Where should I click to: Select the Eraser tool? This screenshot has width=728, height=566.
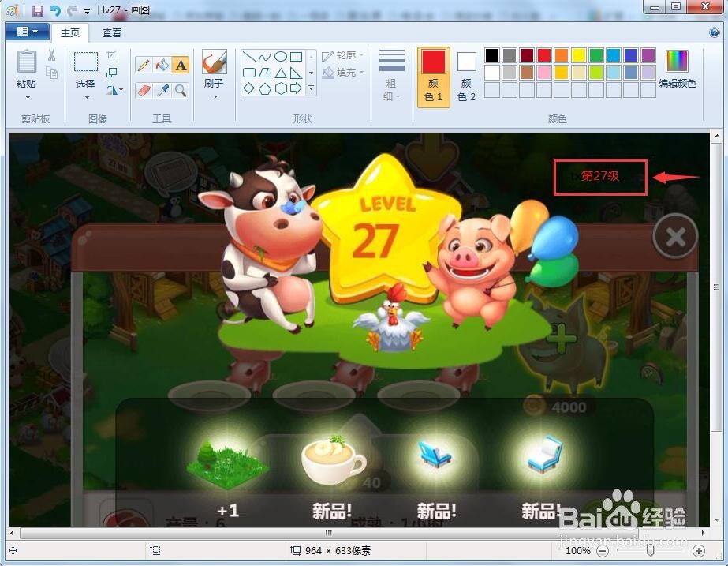pos(144,90)
